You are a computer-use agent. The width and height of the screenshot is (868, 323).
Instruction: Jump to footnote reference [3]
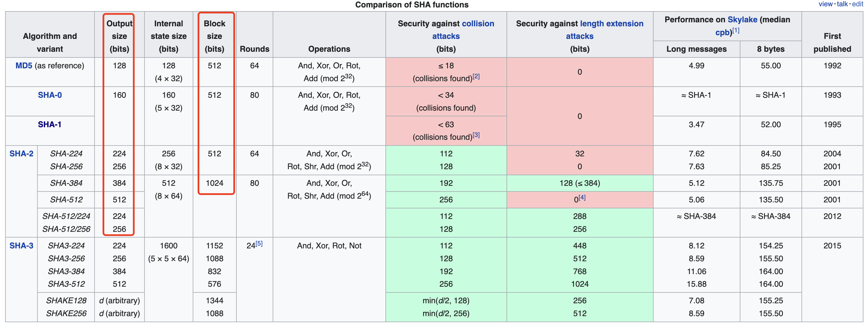pos(476,135)
